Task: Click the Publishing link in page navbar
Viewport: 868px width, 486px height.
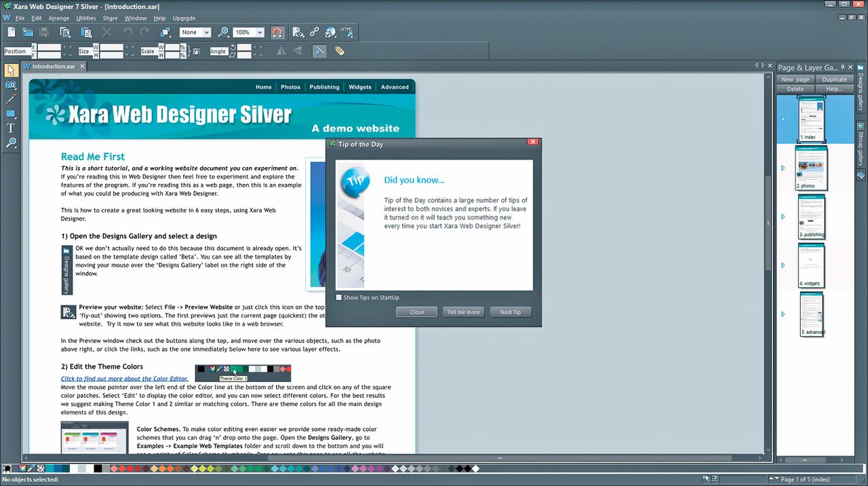Action: (x=324, y=87)
